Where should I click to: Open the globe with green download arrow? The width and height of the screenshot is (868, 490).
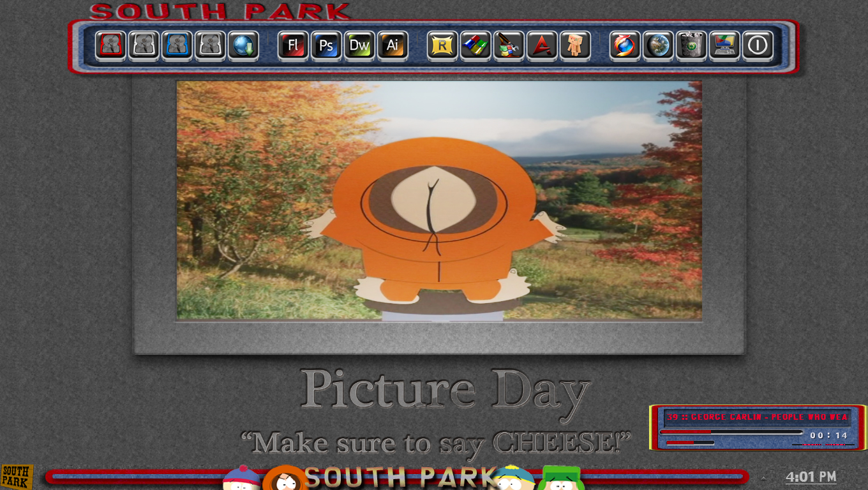(244, 46)
